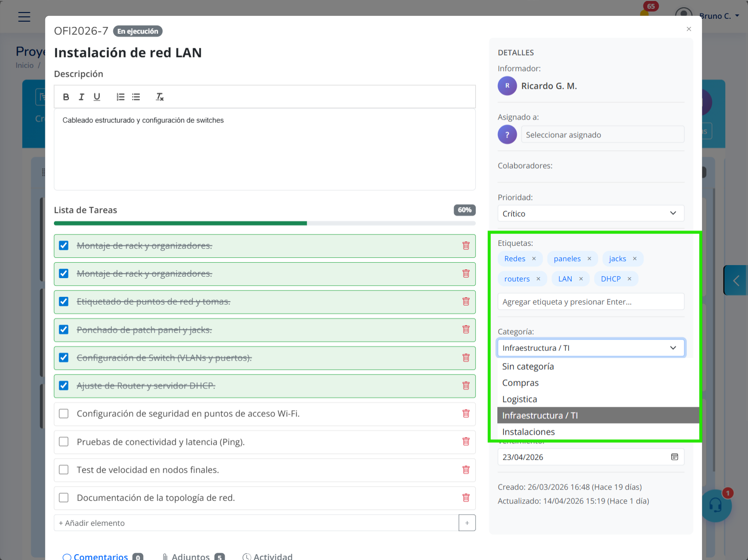Open the calendar picker for due date
The width and height of the screenshot is (748, 560).
pyautogui.click(x=674, y=457)
